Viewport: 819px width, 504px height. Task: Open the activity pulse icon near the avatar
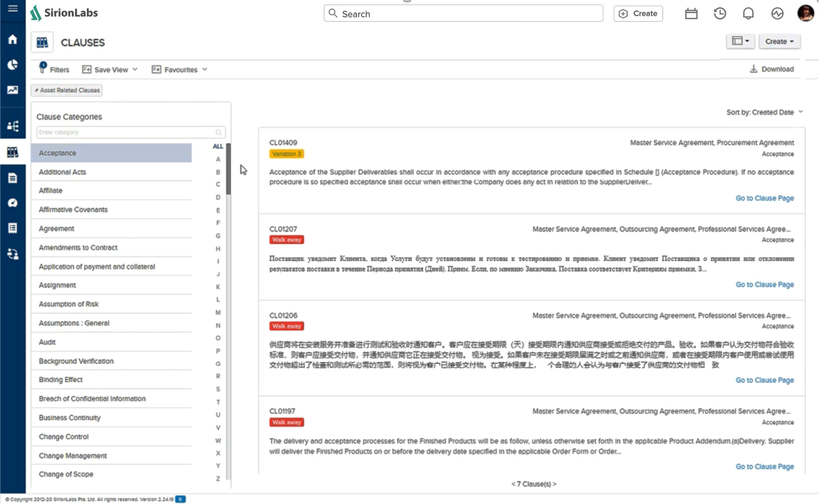(x=777, y=13)
